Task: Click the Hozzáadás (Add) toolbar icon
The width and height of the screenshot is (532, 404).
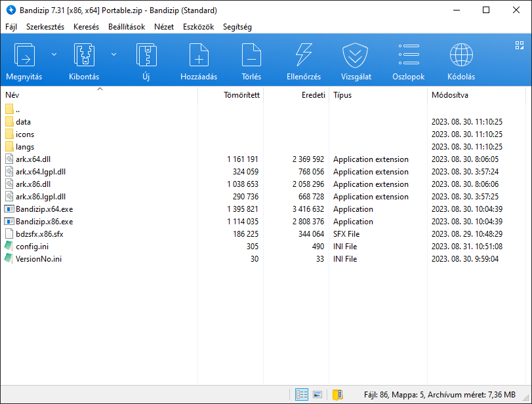Action: [199, 56]
